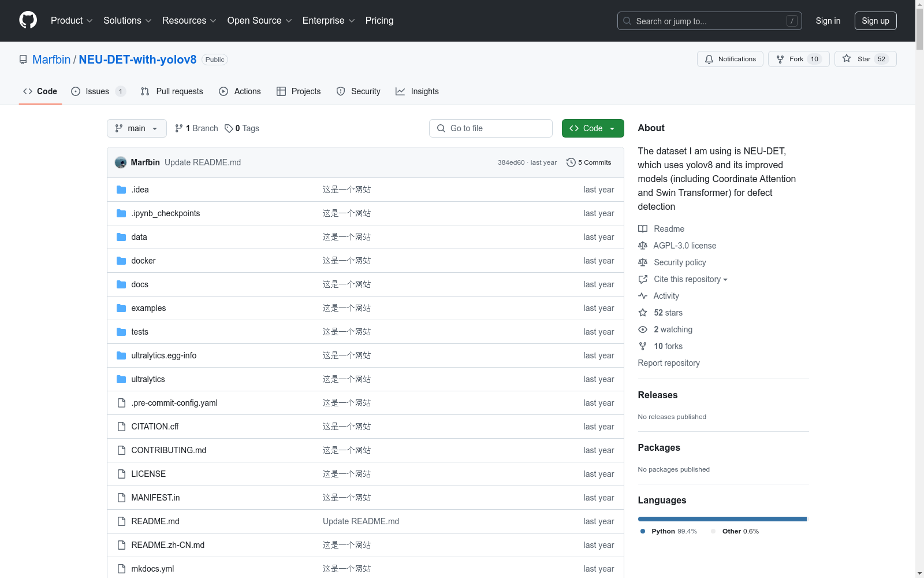Open the Pricing page
This screenshot has width=924, height=578.
tap(379, 20)
